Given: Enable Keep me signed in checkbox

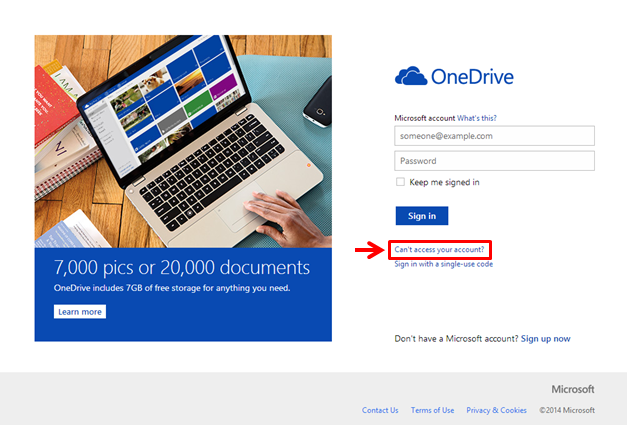Looking at the screenshot, I should pos(400,182).
